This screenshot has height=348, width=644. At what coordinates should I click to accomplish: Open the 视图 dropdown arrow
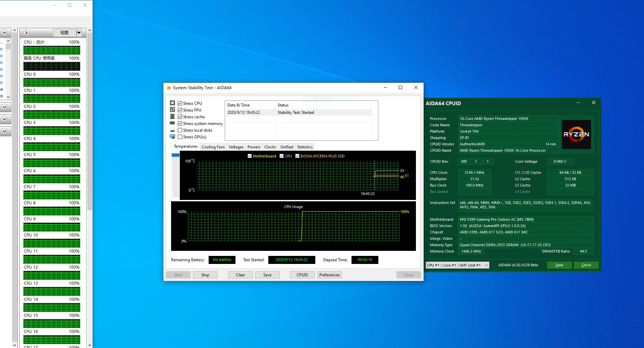(x=79, y=33)
